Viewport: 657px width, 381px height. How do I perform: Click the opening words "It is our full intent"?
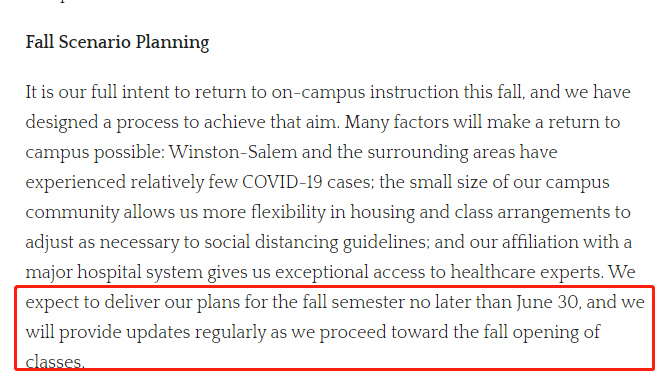(97, 92)
